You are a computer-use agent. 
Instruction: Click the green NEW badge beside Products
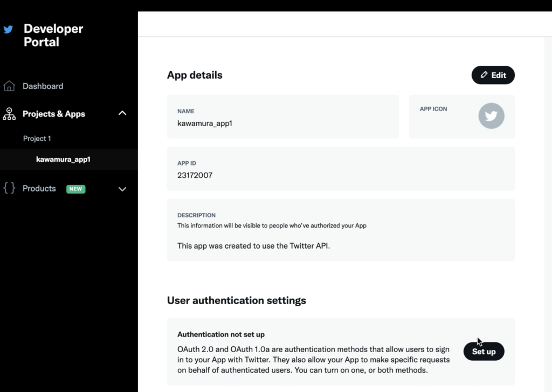pos(75,189)
